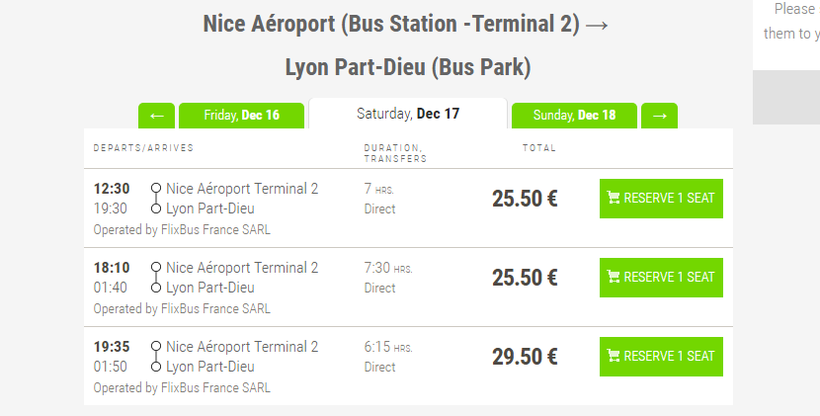This screenshot has height=416, width=820.
Task: Click the 25.50 € price for 12:30 trip
Action: (524, 198)
